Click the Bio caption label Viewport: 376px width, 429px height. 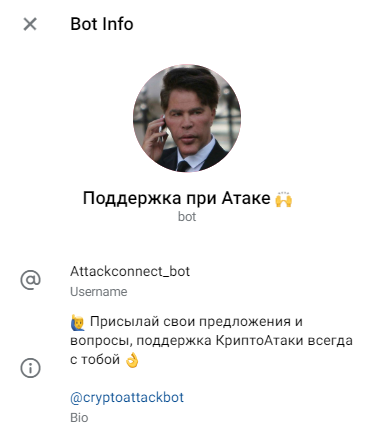click(x=79, y=417)
